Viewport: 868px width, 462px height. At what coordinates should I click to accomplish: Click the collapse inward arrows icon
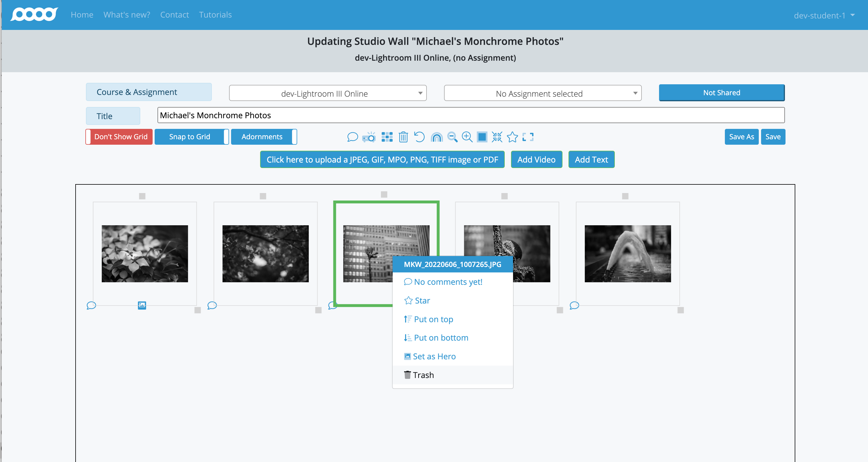click(497, 137)
